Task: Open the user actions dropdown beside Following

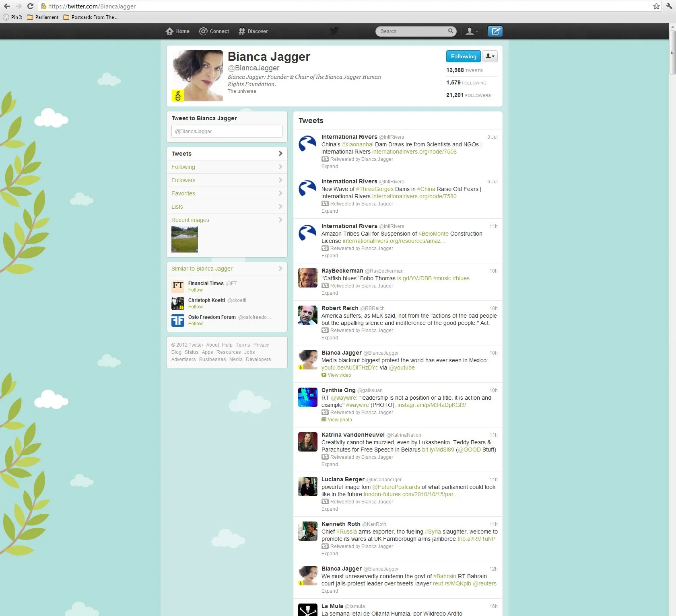Action: pos(490,56)
